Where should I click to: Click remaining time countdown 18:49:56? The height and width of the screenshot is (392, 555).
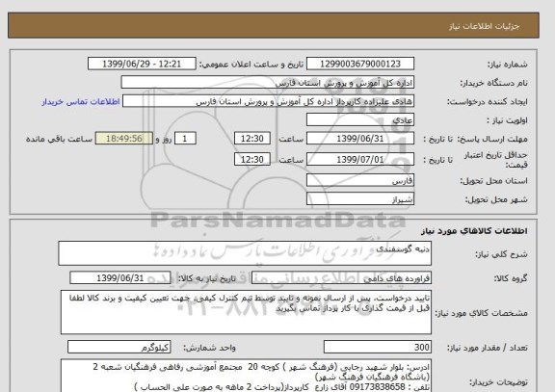point(124,139)
